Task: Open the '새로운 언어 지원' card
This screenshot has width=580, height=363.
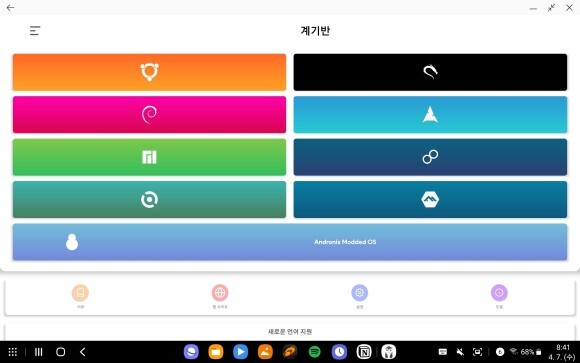Action: 290,332
